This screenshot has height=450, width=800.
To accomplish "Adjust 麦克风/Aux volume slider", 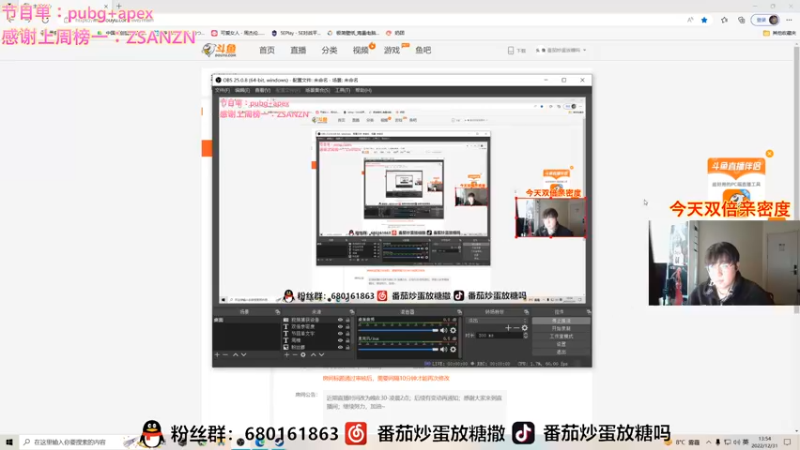I will (398, 349).
